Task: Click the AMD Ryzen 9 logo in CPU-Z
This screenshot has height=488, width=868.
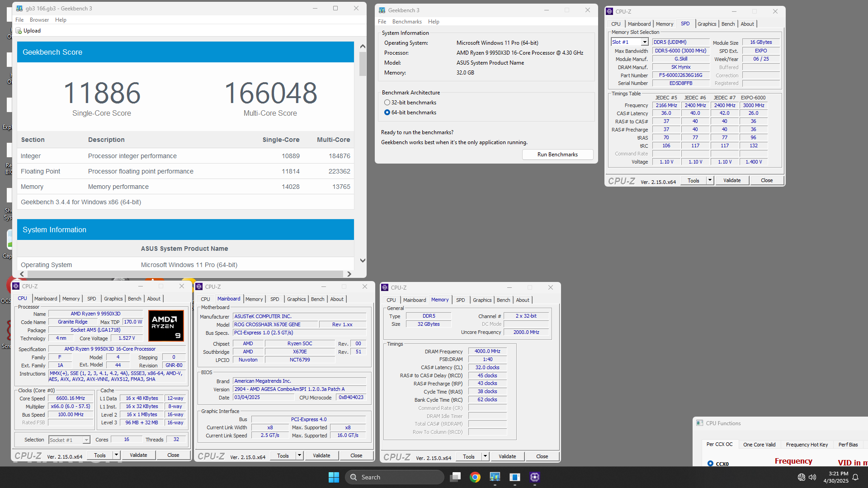Action: [166, 325]
